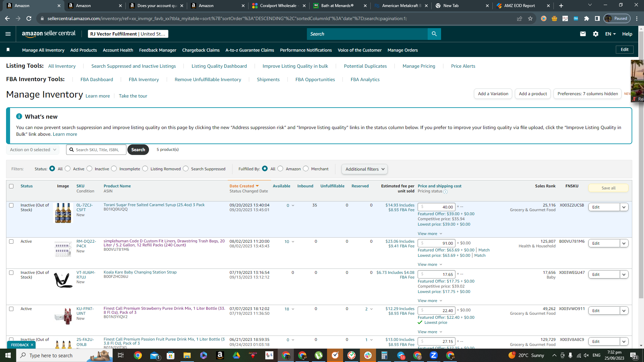Click the What's new info icon
The image size is (644, 362).
[x=19, y=116]
